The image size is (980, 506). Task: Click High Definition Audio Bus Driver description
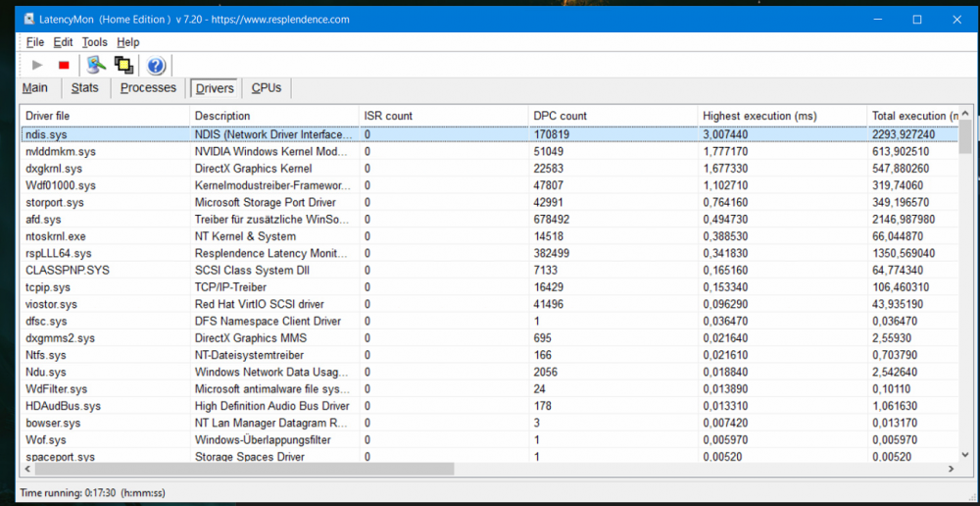(x=271, y=406)
